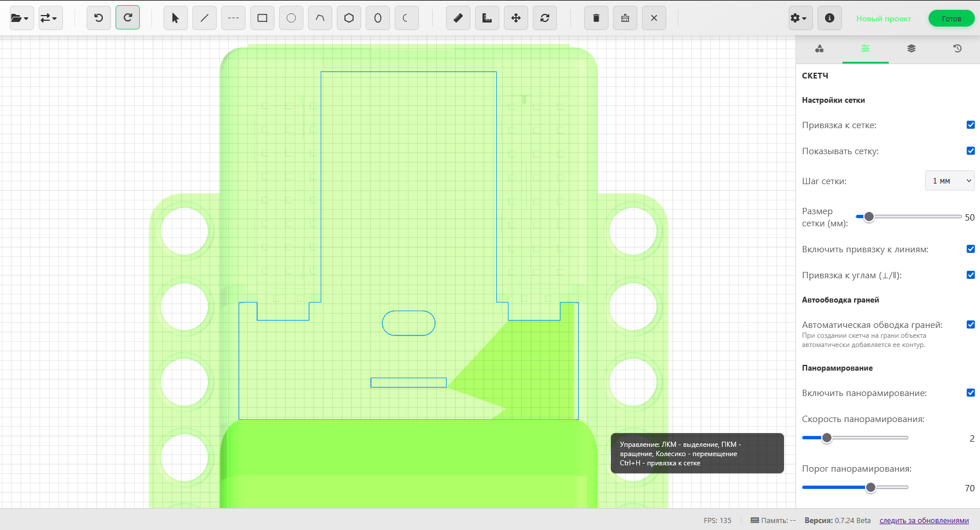
Task: Follow the 'следить за обновлениями' link
Action: click(x=924, y=520)
